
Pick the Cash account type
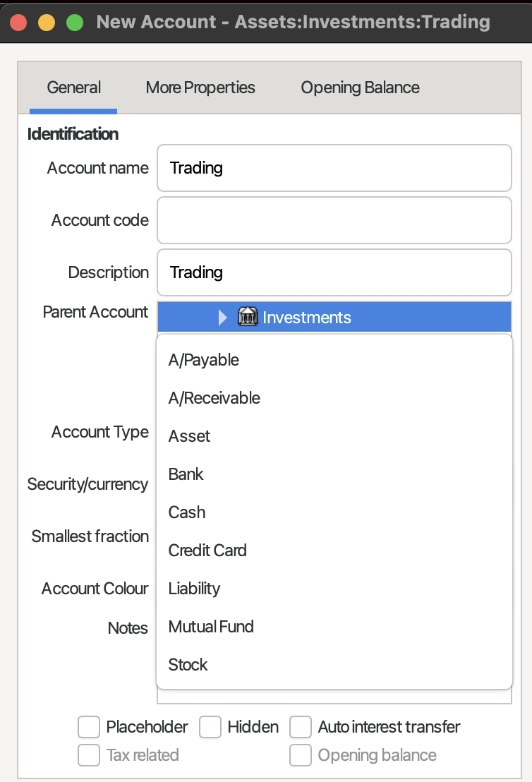(x=334, y=512)
